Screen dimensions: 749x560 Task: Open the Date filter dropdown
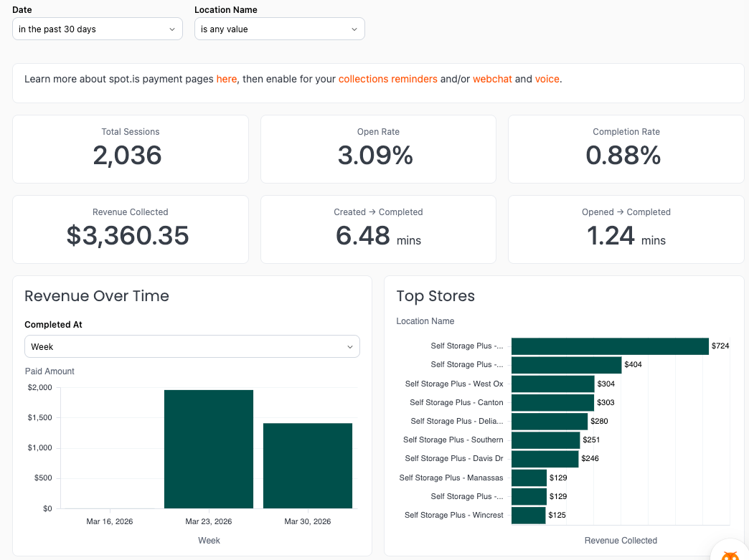tap(98, 29)
